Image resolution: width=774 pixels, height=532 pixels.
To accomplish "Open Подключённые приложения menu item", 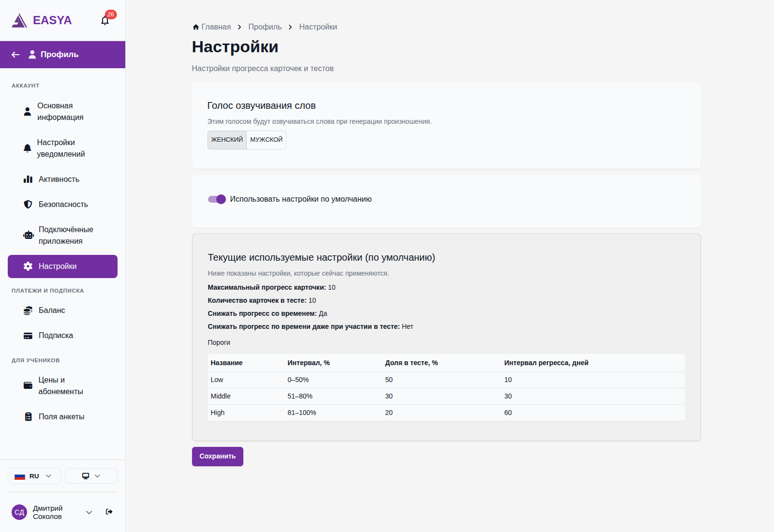I will click(x=62, y=236).
